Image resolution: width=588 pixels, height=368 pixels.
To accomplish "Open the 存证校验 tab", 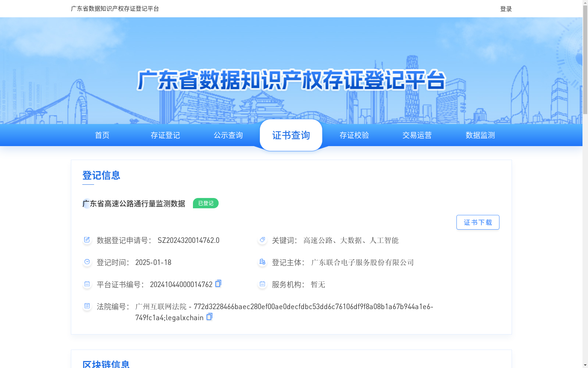I will tap(354, 135).
